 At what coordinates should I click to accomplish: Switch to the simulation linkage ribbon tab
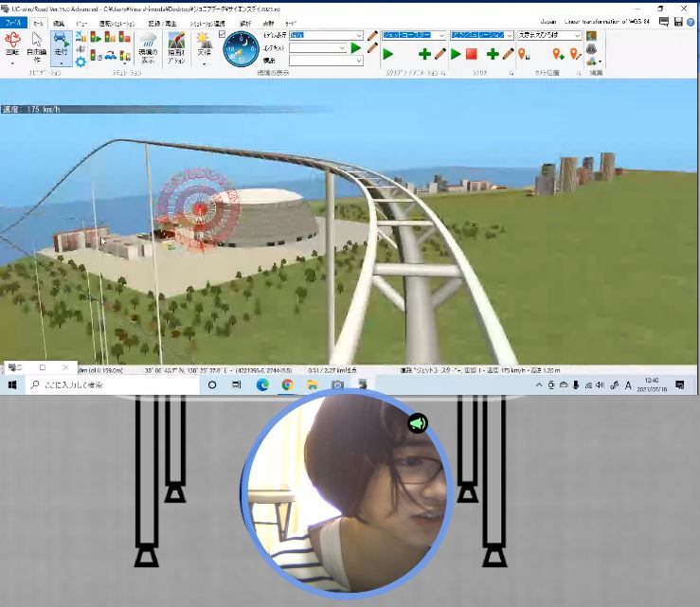(207, 24)
